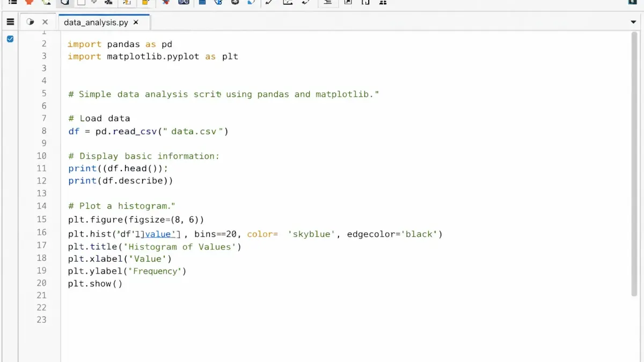Image resolution: width=644 pixels, height=362 pixels.
Task: Place cursor in the pd.read_csv line
Action: click(x=149, y=131)
